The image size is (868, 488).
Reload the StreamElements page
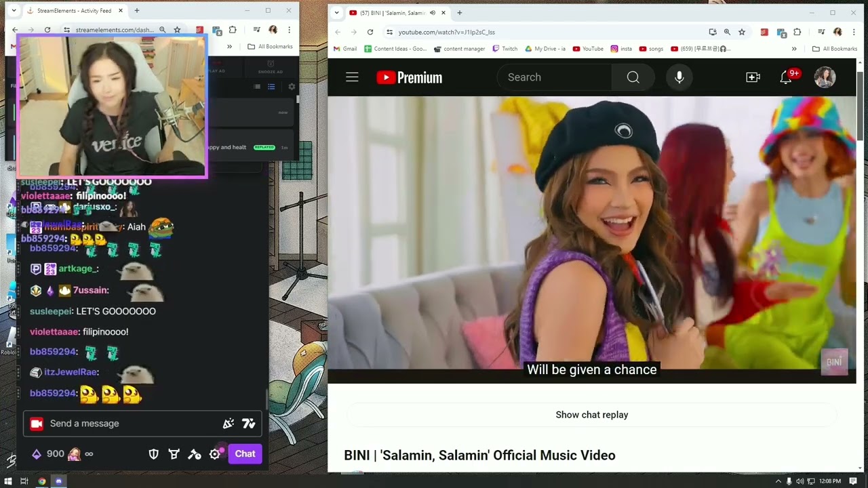pyautogui.click(x=47, y=30)
